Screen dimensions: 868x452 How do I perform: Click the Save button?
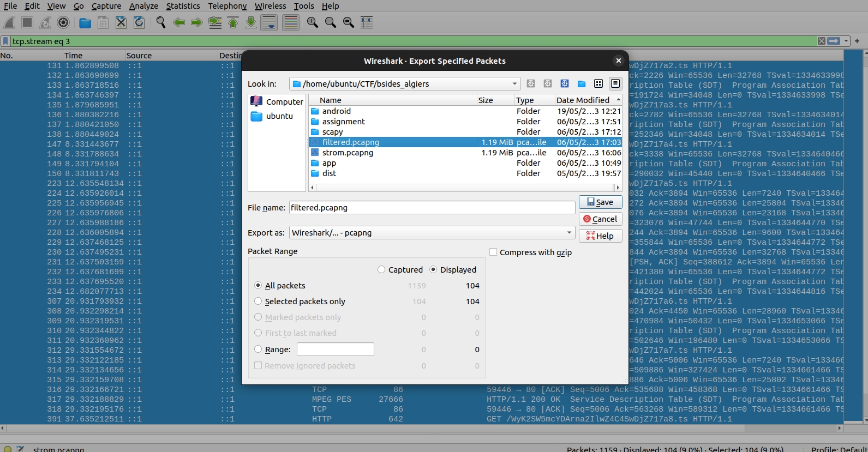point(600,202)
